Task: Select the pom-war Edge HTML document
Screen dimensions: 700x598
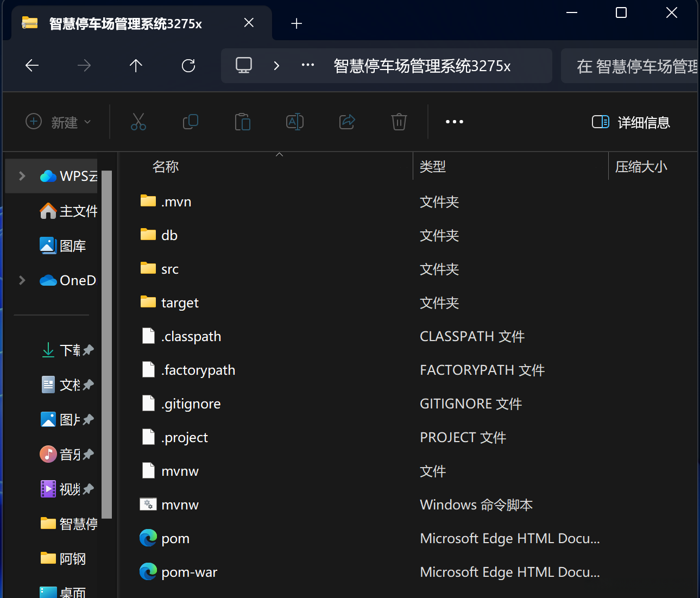Action: pos(179,572)
